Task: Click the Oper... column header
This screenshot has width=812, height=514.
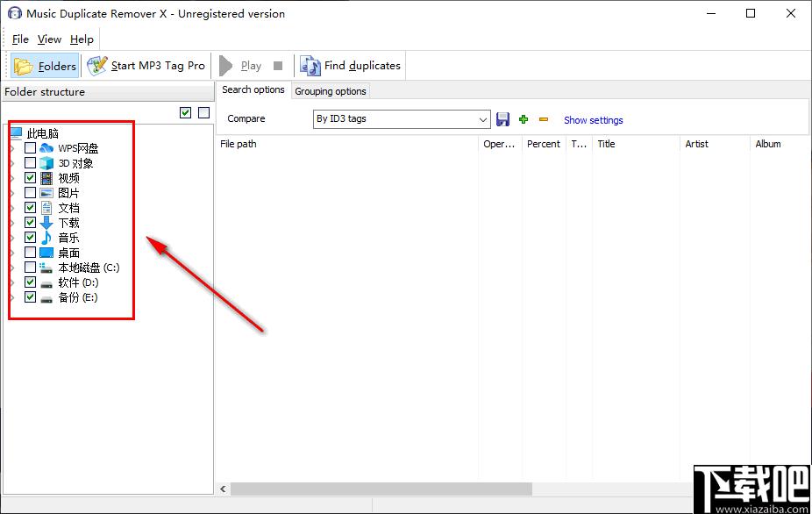Action: pos(500,144)
